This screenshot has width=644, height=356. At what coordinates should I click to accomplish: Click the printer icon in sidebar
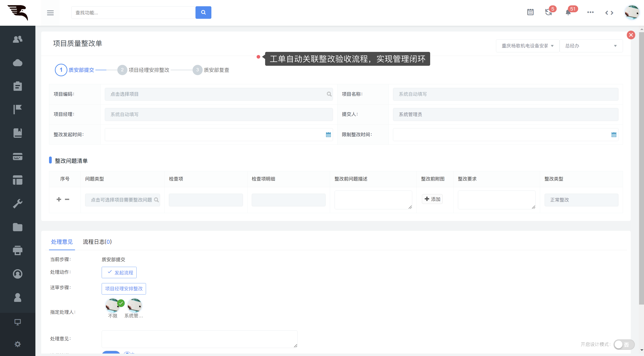click(x=17, y=250)
